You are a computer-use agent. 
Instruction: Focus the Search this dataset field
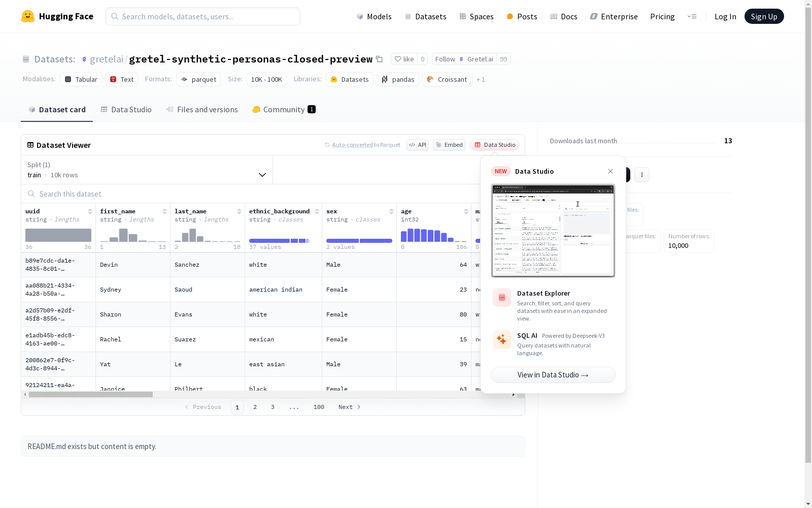pyautogui.click(x=251, y=194)
